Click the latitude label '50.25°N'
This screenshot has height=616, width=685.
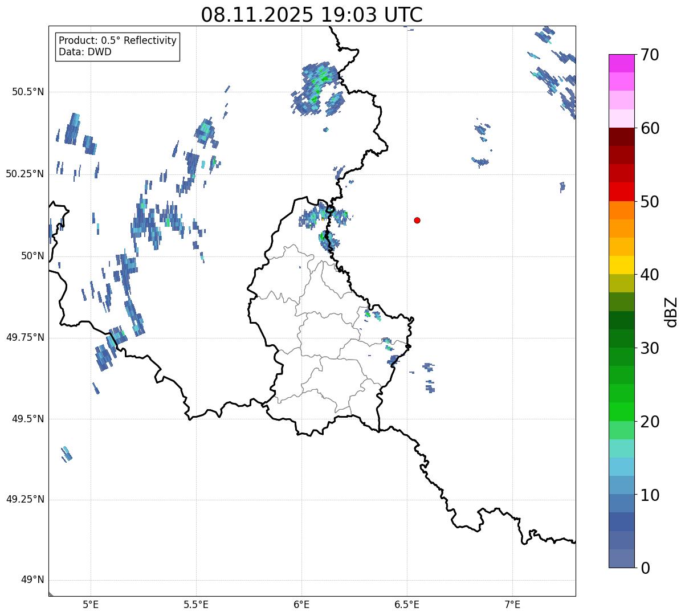click(x=25, y=174)
